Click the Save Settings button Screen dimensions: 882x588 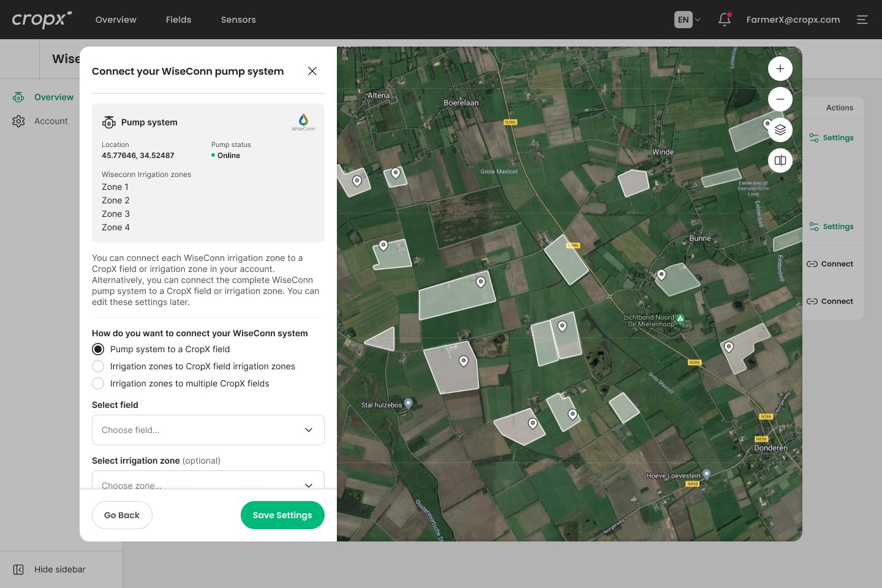[x=282, y=515]
